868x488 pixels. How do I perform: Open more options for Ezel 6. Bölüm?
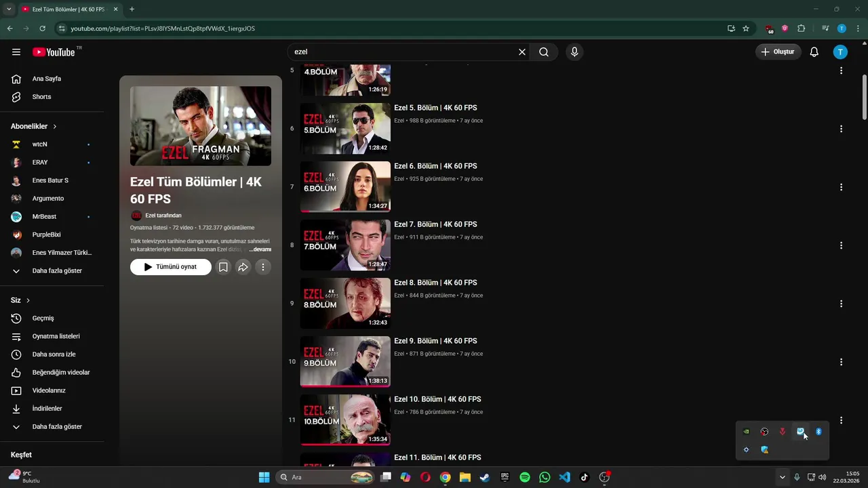pyautogui.click(x=841, y=187)
